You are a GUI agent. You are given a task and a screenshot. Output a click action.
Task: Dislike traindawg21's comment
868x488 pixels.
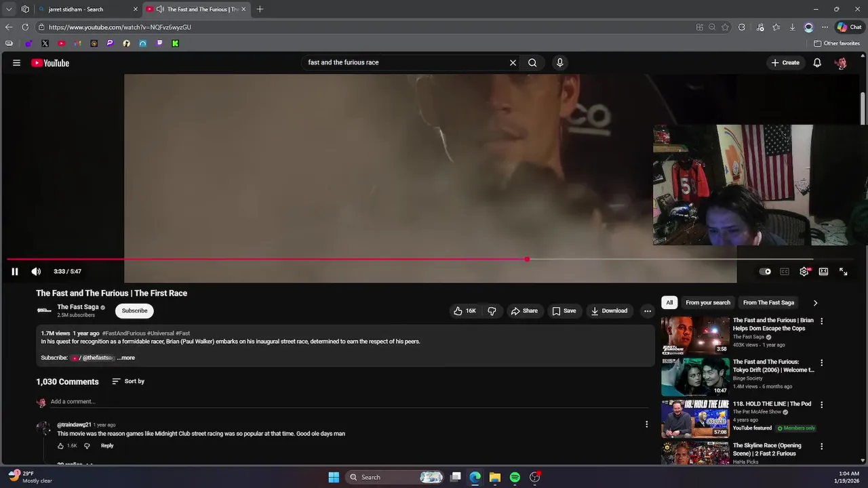pos(87,446)
